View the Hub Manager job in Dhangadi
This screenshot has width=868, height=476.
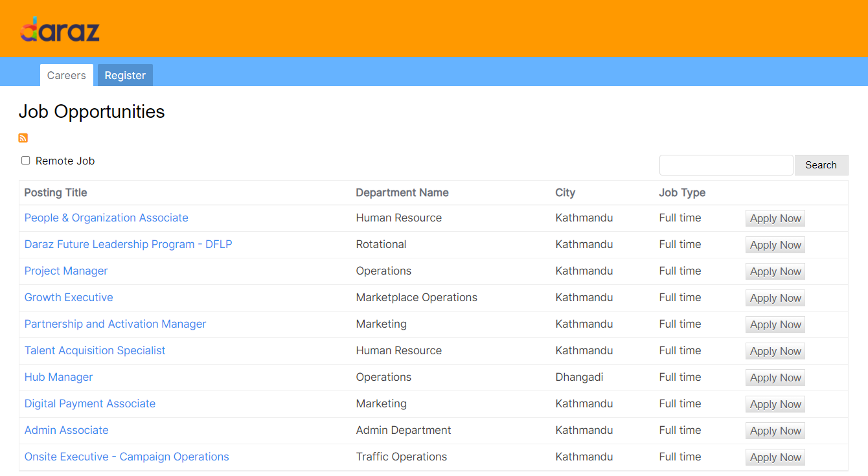click(x=58, y=377)
